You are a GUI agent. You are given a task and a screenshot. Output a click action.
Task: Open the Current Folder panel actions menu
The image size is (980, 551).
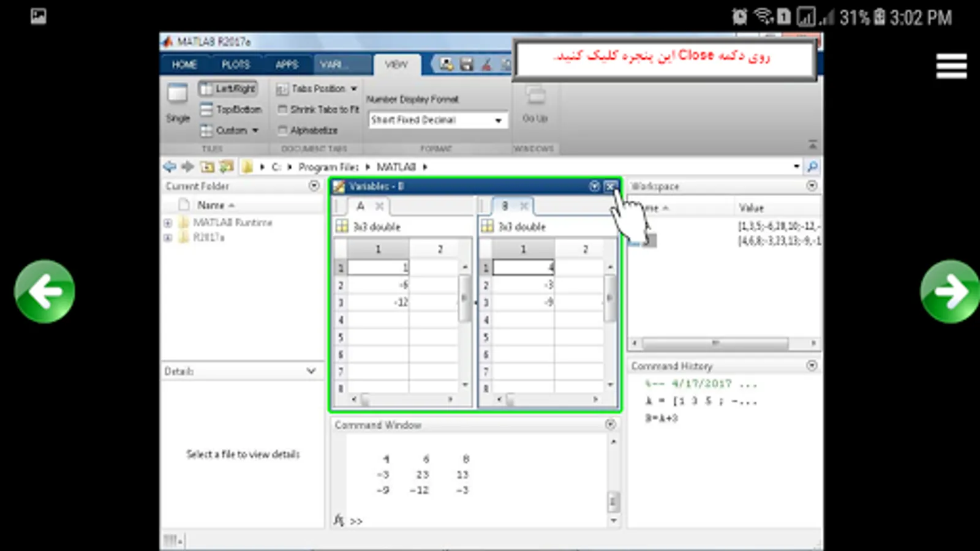[x=314, y=186]
